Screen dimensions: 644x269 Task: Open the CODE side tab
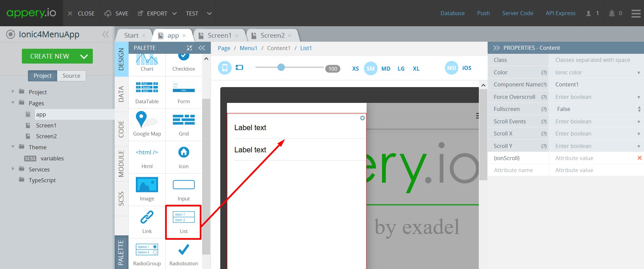tap(121, 129)
